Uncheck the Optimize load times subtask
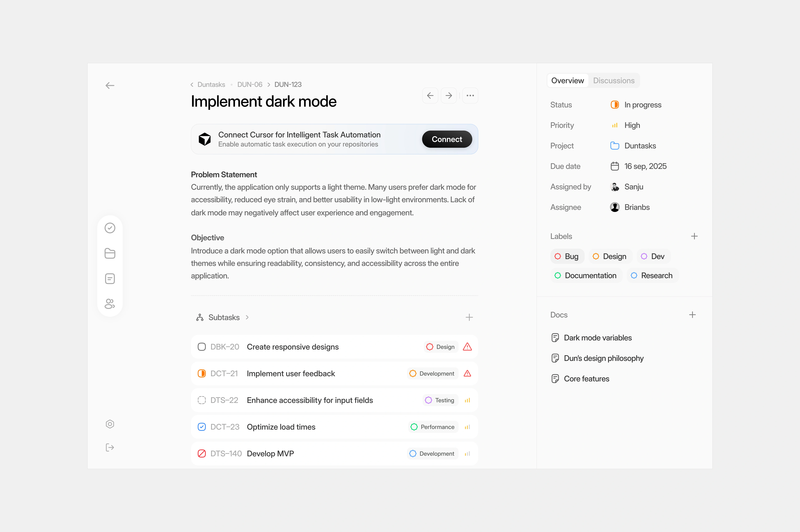800x532 pixels. pos(202,427)
